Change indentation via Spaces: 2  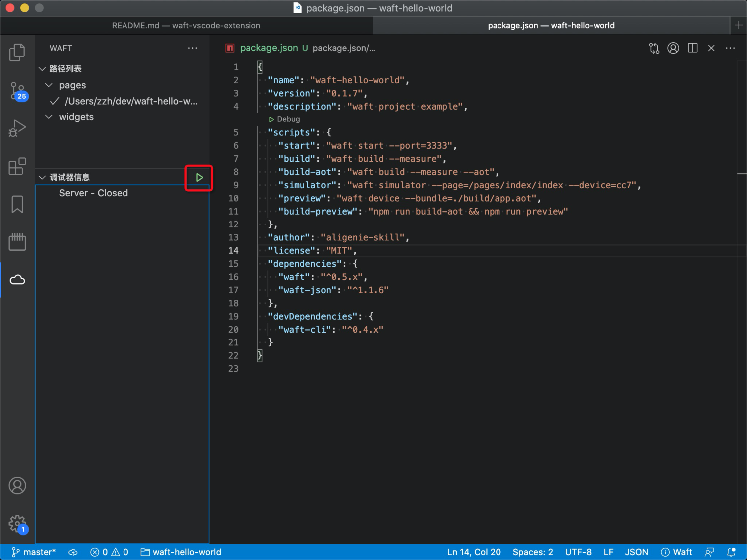pos(533,552)
